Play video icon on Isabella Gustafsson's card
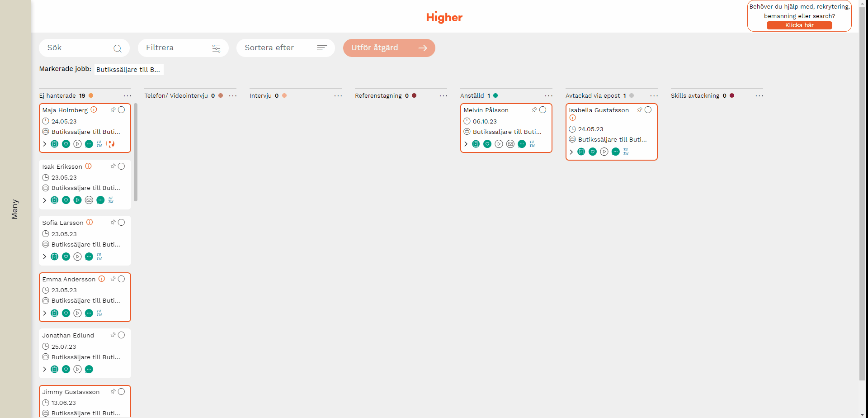 [x=604, y=152]
